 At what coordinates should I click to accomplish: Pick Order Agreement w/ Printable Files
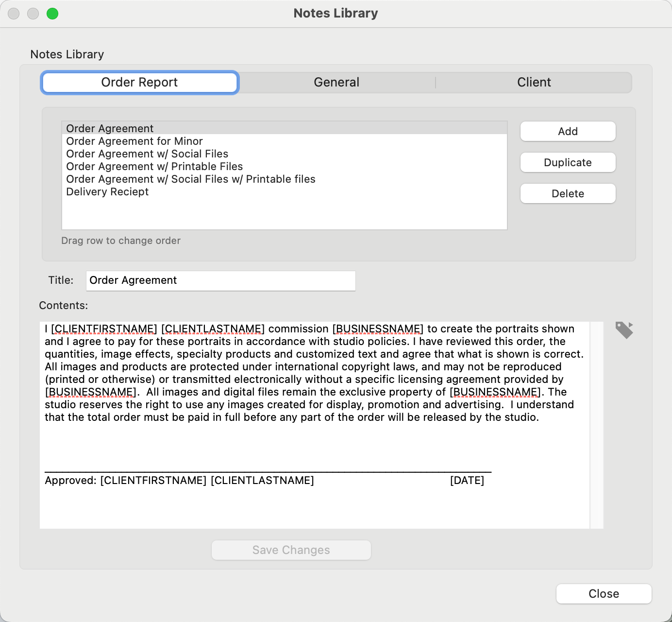(154, 167)
